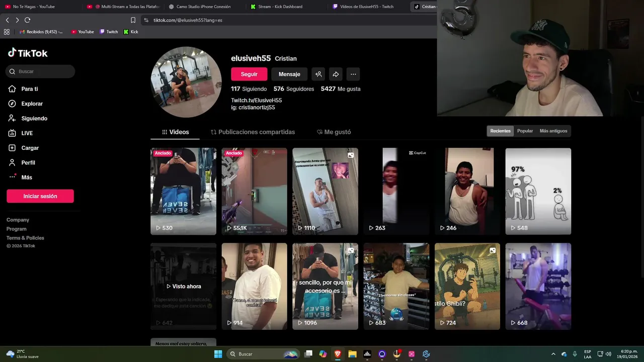
Task: Open Ghibli style video with 724 views
Action: pyautogui.click(x=467, y=287)
